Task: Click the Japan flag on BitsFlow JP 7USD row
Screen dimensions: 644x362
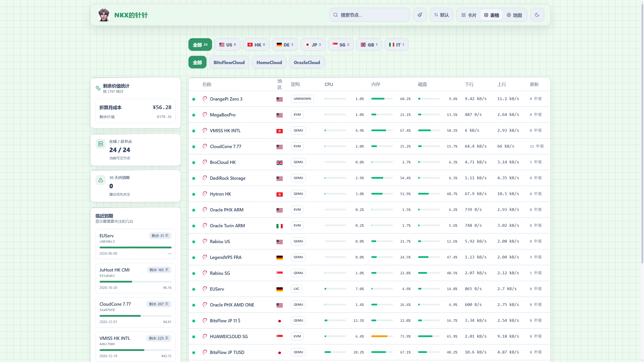Action: point(279,353)
